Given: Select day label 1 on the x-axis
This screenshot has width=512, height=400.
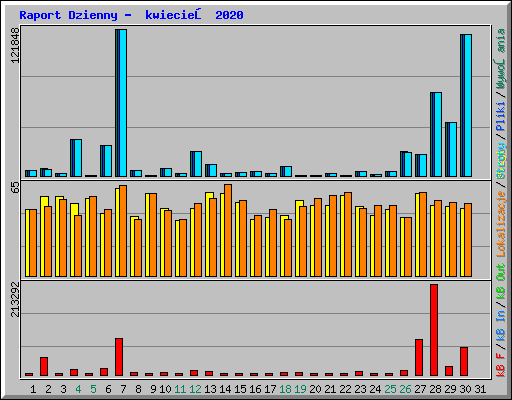Looking at the screenshot, I should pyautogui.click(x=33, y=389).
